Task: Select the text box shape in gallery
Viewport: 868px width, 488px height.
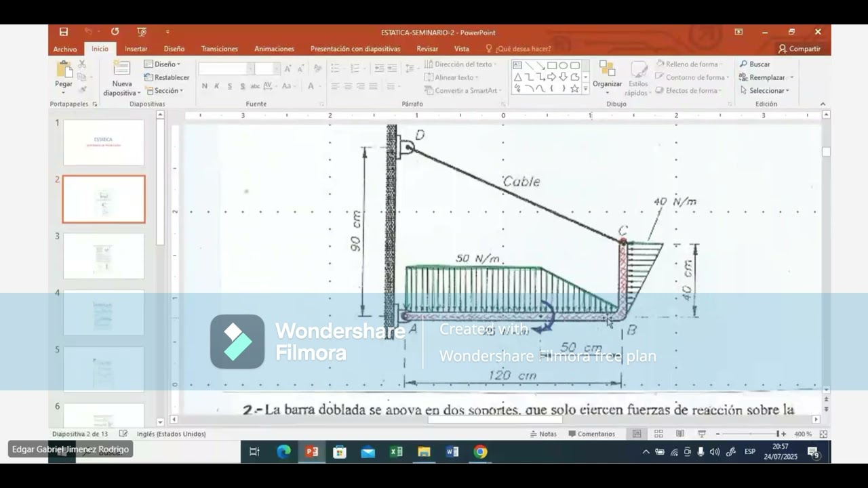Action: [x=517, y=66]
